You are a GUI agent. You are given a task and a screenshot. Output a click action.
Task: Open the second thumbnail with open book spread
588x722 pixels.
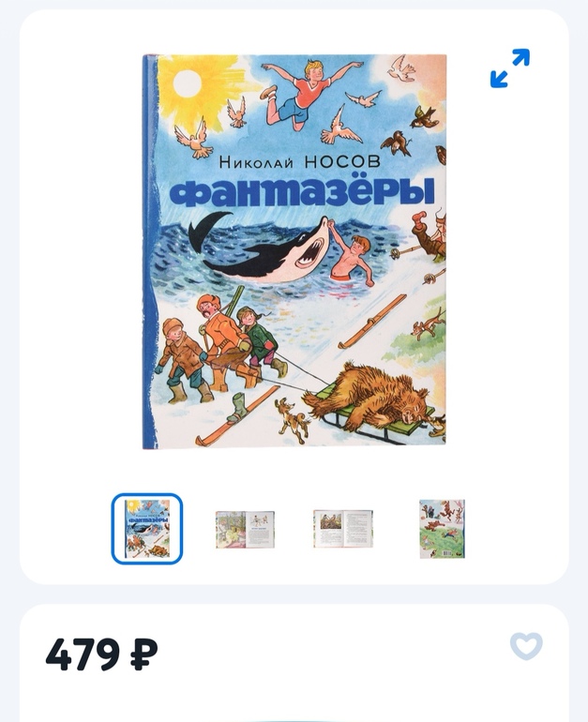tap(245, 529)
